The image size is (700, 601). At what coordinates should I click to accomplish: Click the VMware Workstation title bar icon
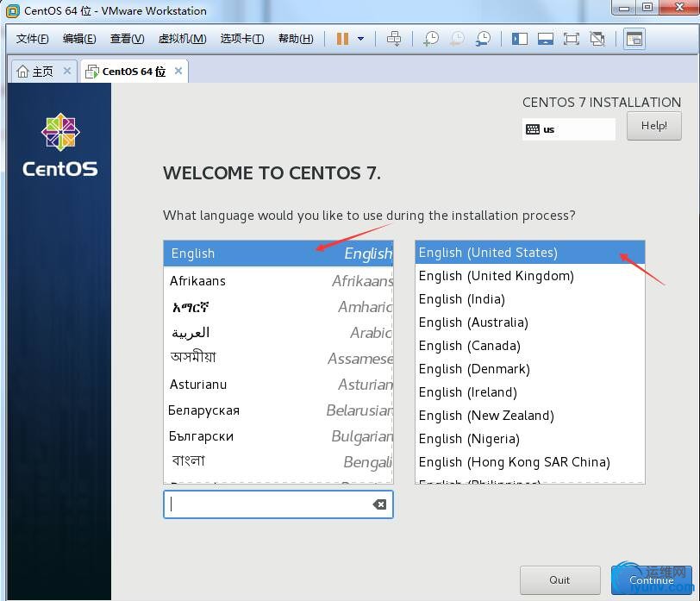click(12, 10)
